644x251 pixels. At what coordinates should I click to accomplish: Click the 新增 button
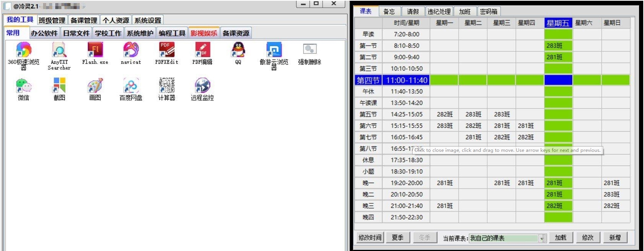click(615, 238)
